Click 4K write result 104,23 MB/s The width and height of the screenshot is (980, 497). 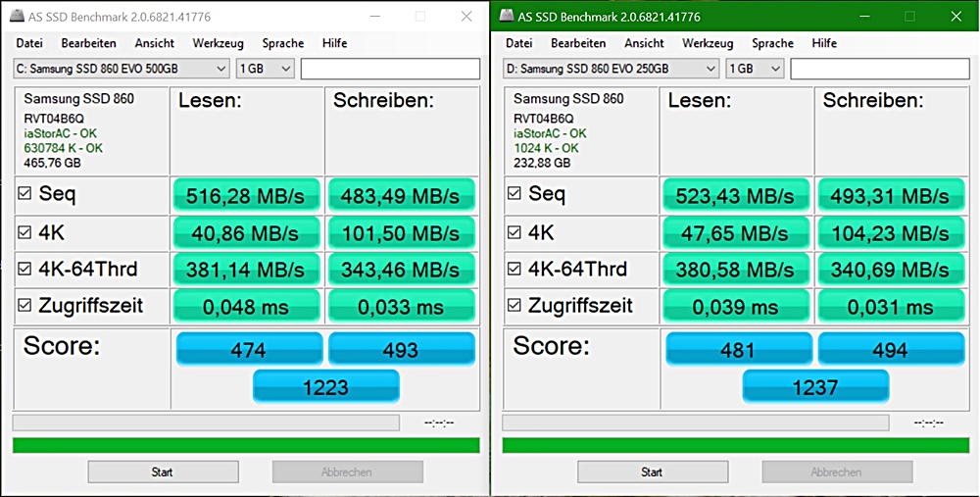tap(891, 233)
